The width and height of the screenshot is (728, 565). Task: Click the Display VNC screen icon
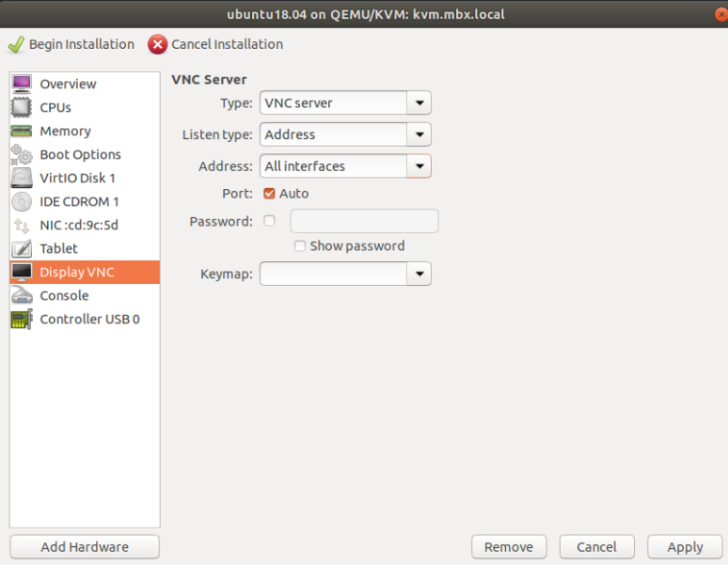pos(22,273)
